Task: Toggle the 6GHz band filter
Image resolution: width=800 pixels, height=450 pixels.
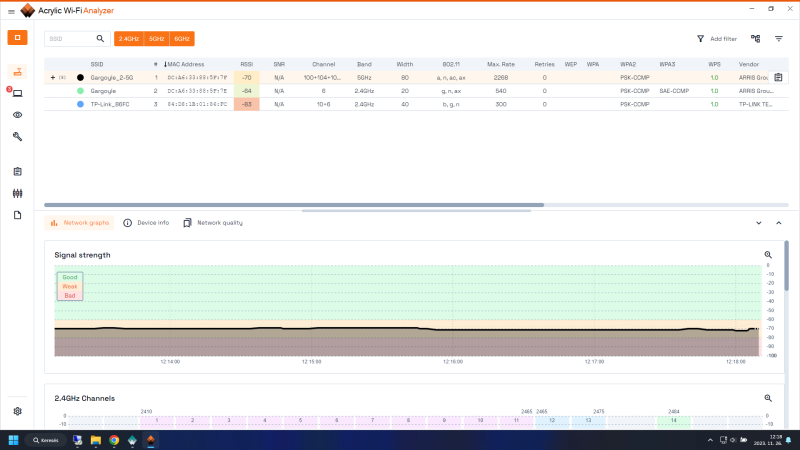Action: [182, 39]
